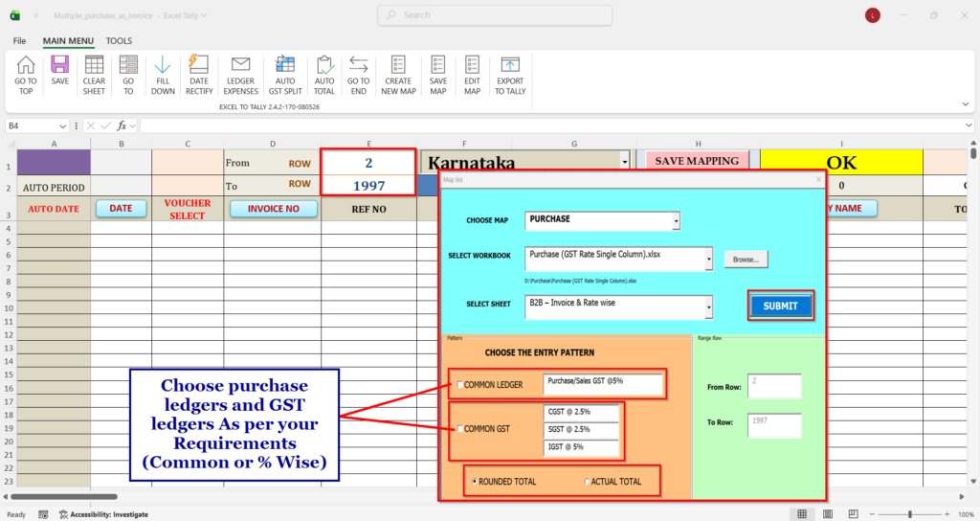980x521 pixels.
Task: Click the Clear Sheet ribbon icon
Action: click(94, 65)
